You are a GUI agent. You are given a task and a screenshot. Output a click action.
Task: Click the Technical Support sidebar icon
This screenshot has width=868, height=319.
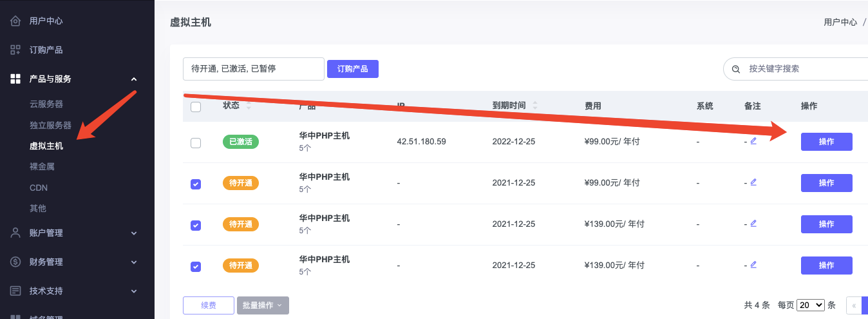[x=15, y=291]
